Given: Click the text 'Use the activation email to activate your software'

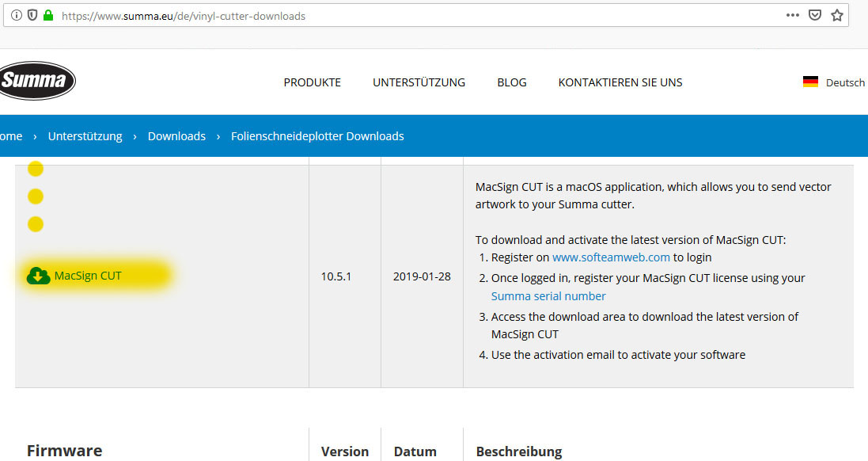Looking at the screenshot, I should coord(618,355).
